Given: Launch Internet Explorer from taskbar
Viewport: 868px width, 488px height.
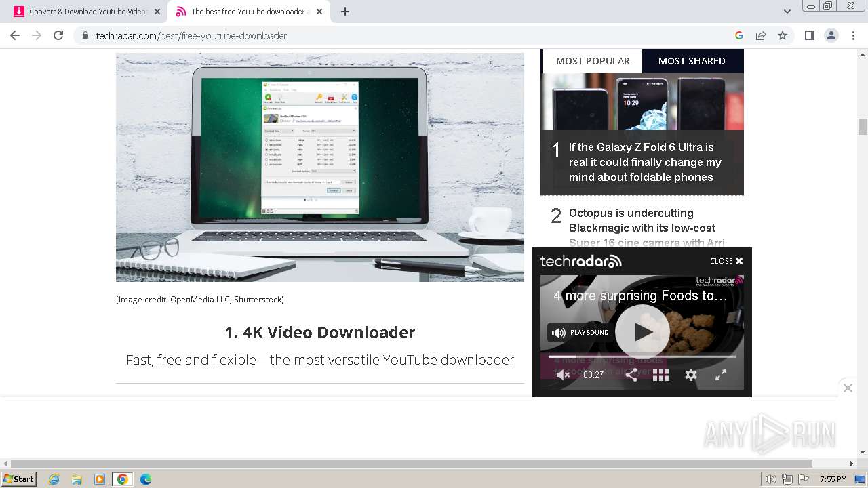Looking at the screenshot, I should pos(54,479).
